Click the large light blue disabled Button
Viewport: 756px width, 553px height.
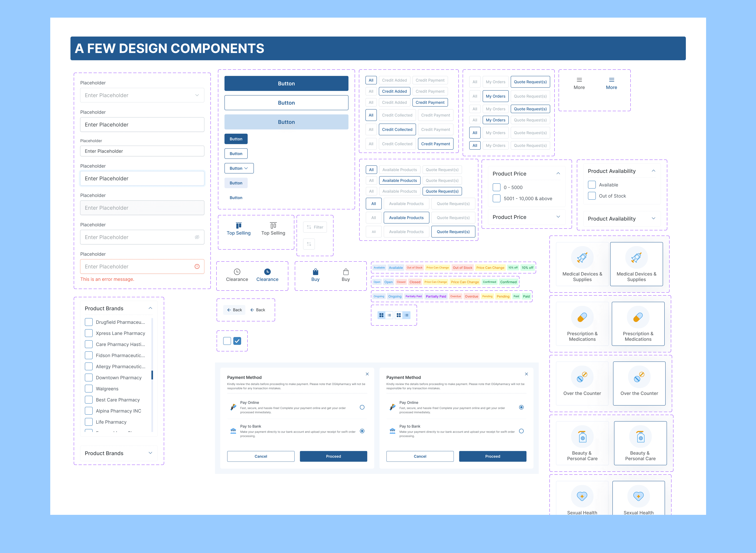pos(286,122)
